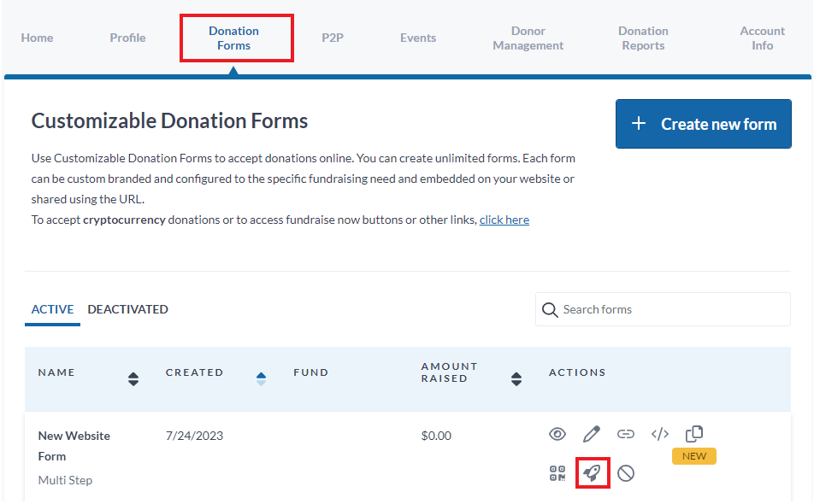The height and width of the screenshot is (504, 814).
Task: Edit New Website Form with pencil icon
Action: coord(592,434)
